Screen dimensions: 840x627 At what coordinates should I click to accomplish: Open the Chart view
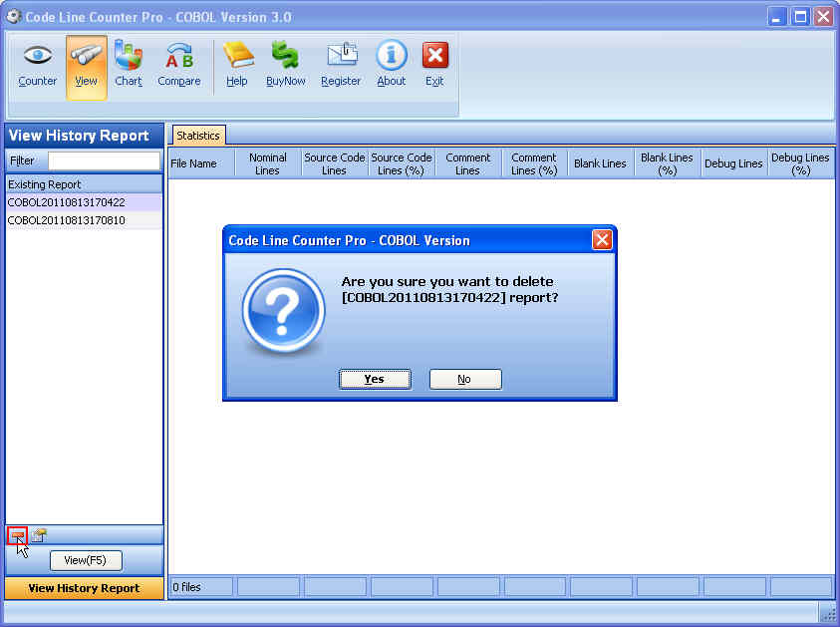(x=128, y=64)
